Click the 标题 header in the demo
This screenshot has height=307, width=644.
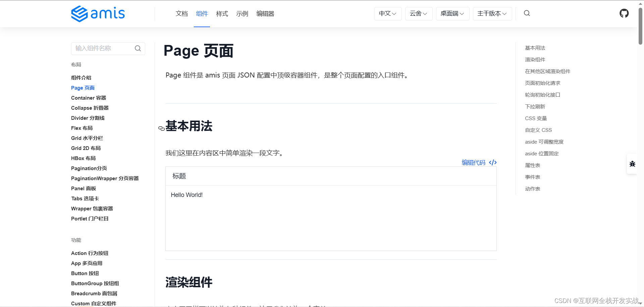coord(179,176)
